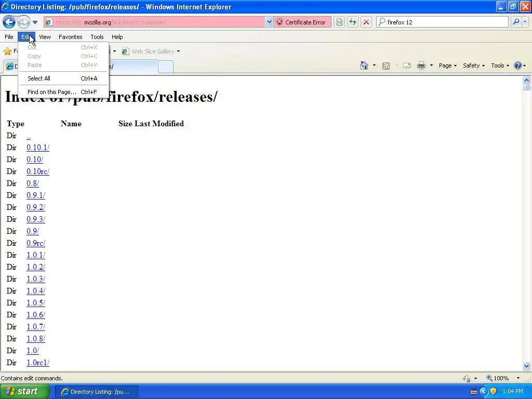This screenshot has height=399, width=532.
Task: Show hidden system tray icons arrow
Action: (x=484, y=392)
